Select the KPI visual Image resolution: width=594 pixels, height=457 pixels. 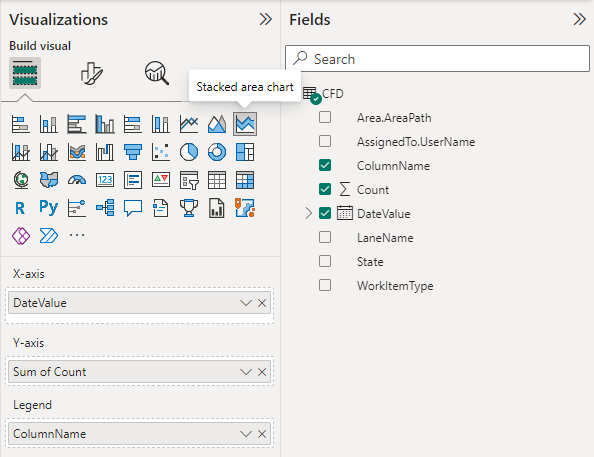161,180
